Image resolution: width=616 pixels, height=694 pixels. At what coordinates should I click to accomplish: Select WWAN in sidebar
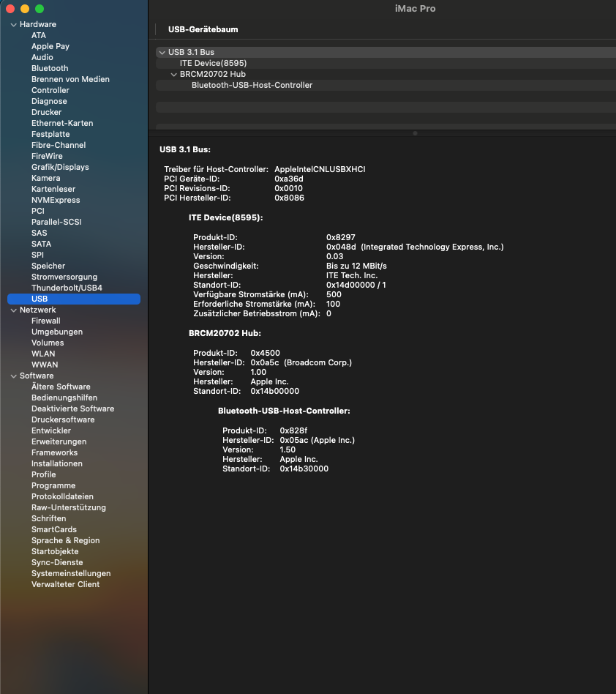[x=45, y=365]
